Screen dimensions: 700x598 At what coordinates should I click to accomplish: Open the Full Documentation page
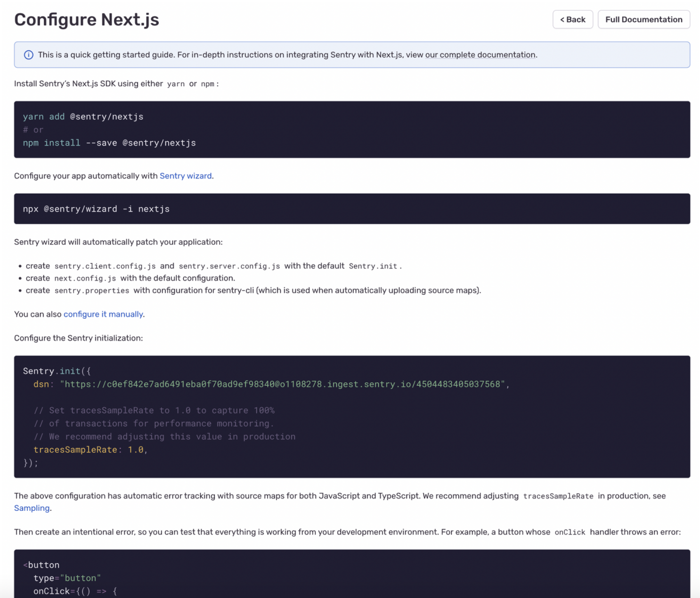pyautogui.click(x=643, y=19)
